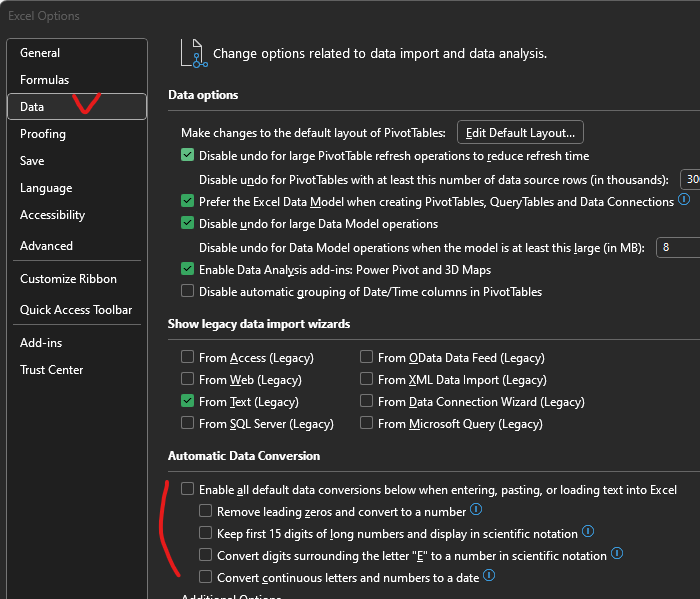This screenshot has width=700, height=599.
Task: Show info for continuous letters to date option
Action: [x=489, y=575]
